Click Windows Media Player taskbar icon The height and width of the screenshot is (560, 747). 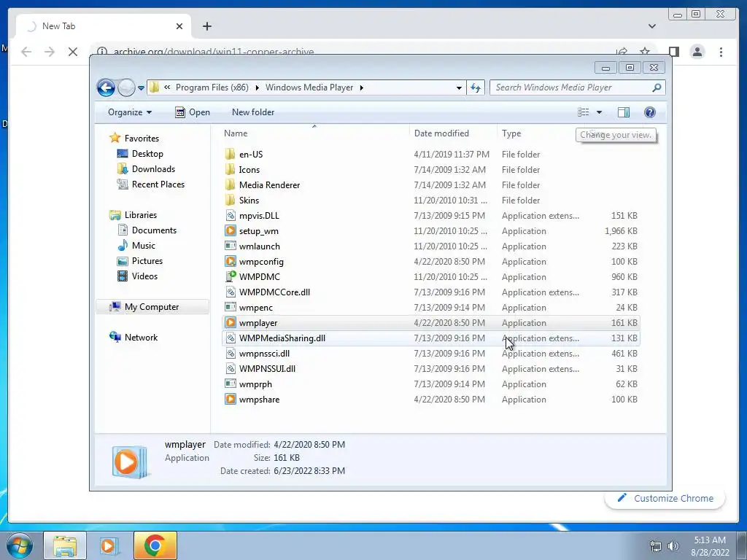pos(108,545)
